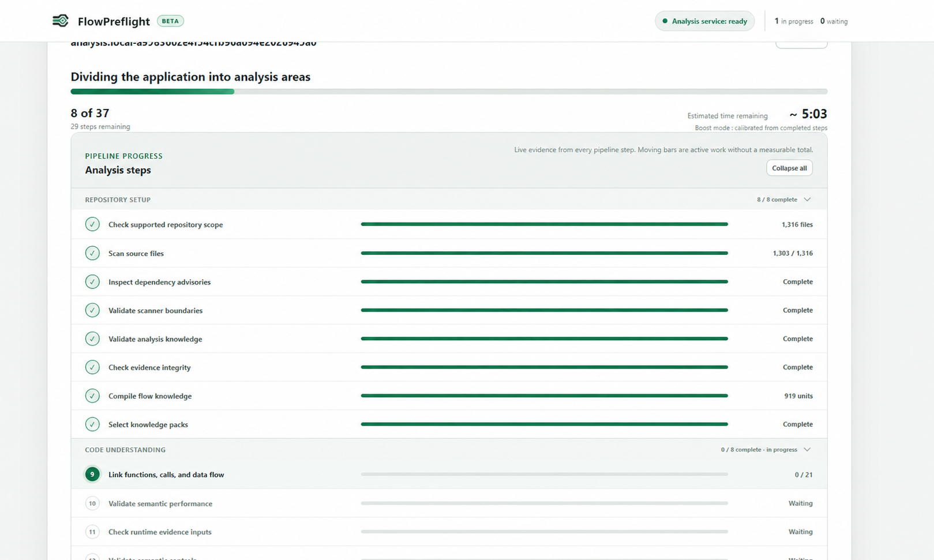934x560 pixels.
Task: Click Complete status for Inspect dependency advisories
Action: tap(798, 281)
